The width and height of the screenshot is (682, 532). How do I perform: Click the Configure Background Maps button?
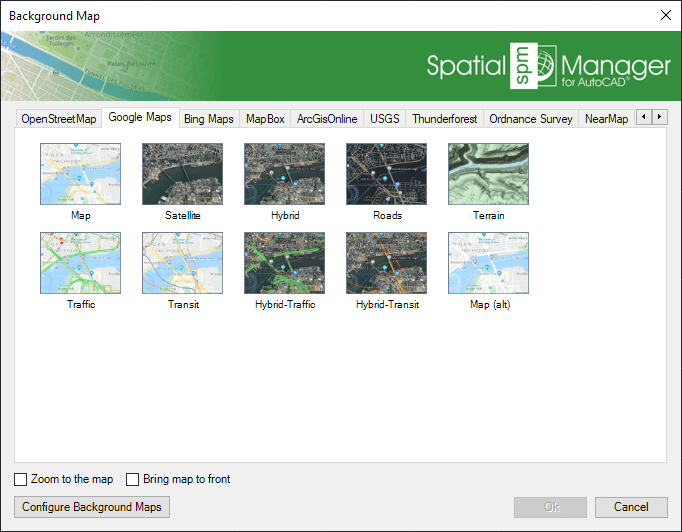(x=92, y=507)
